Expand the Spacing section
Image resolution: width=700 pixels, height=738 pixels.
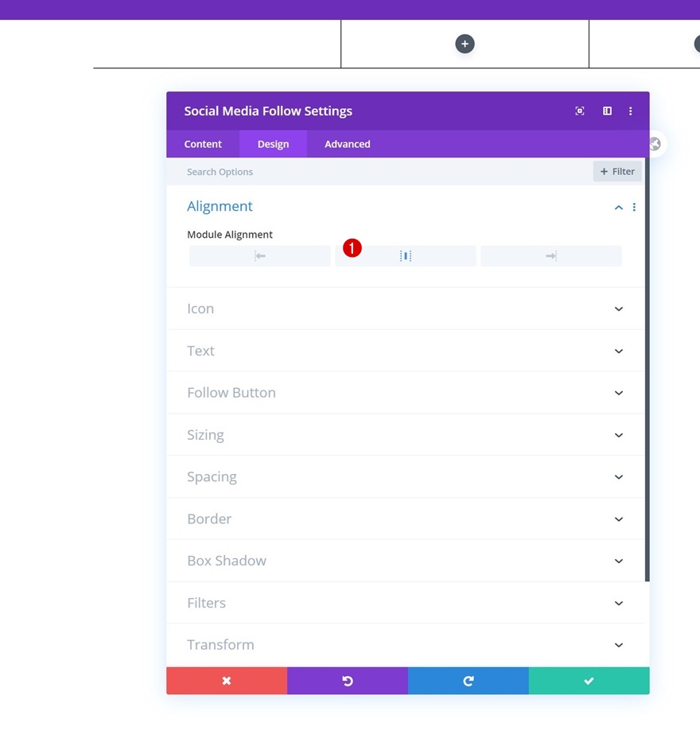coord(406,477)
